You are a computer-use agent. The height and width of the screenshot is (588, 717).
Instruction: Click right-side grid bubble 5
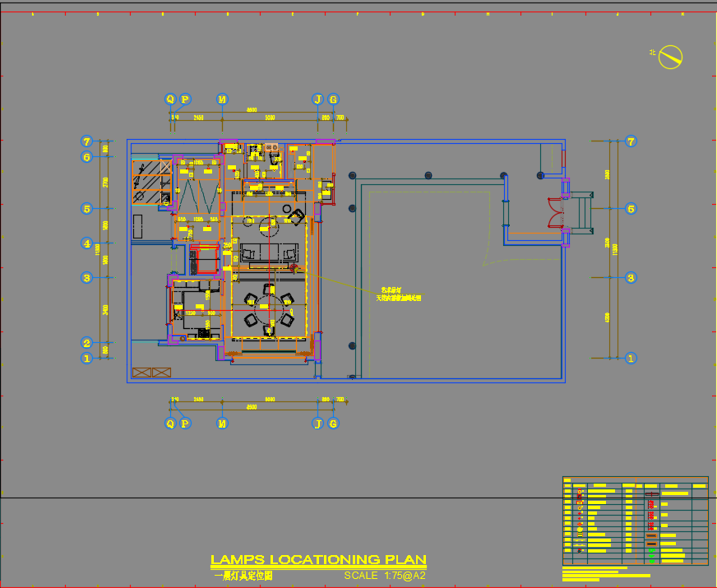click(x=631, y=209)
